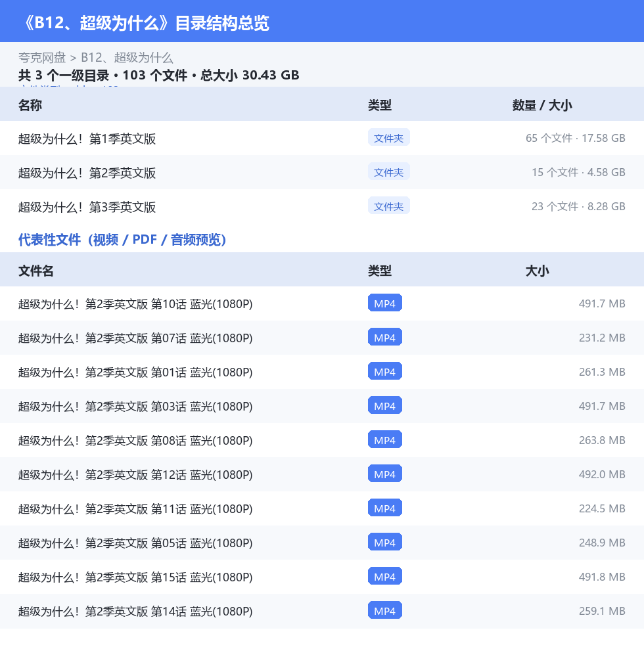Click the 文件夹 badge in the 第3季英文版 row
The height and width of the screenshot is (649, 644).
tap(388, 206)
